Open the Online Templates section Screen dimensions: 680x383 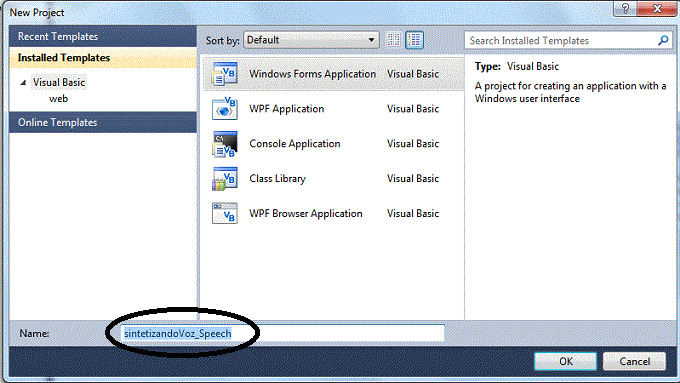pos(103,122)
